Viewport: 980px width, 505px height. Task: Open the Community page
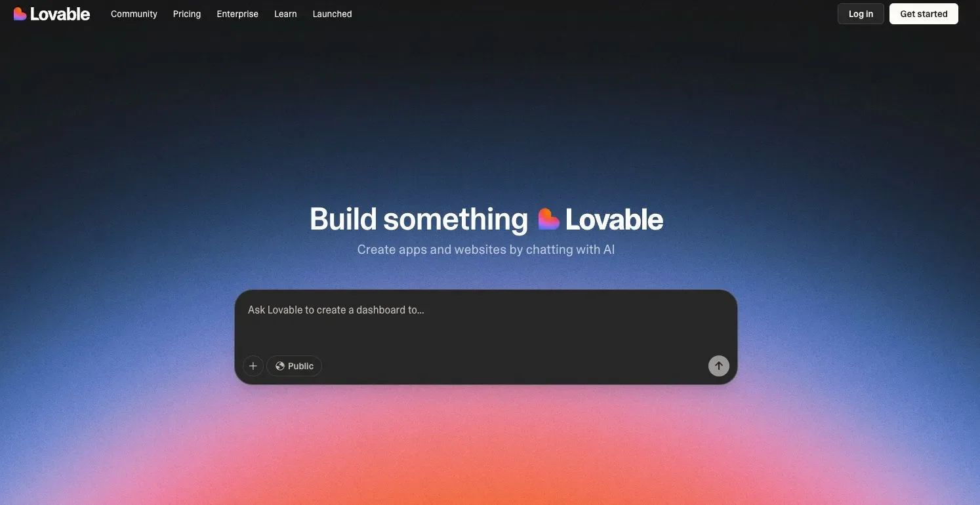click(134, 14)
